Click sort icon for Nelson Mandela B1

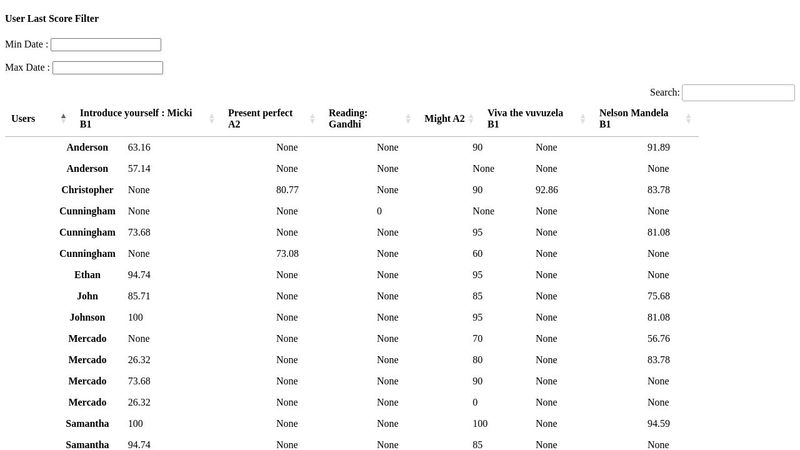click(688, 118)
